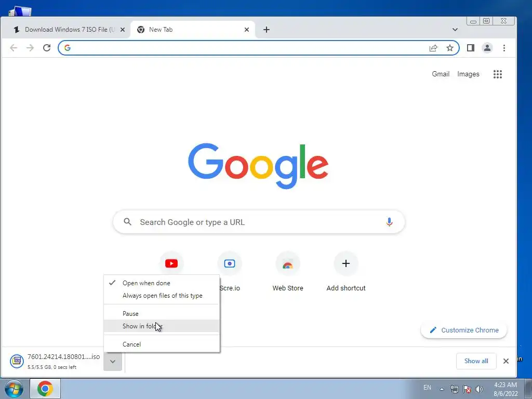Open the YouTube shortcut
Viewport: 532px width, 399px height.
[x=171, y=263]
